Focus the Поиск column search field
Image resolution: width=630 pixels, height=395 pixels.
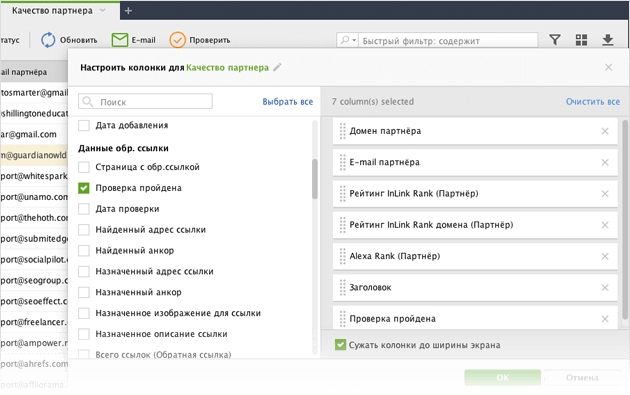coord(145,102)
